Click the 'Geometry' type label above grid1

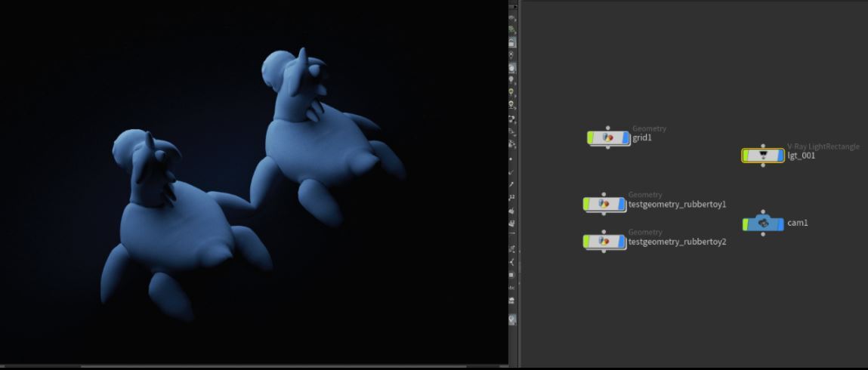point(650,128)
